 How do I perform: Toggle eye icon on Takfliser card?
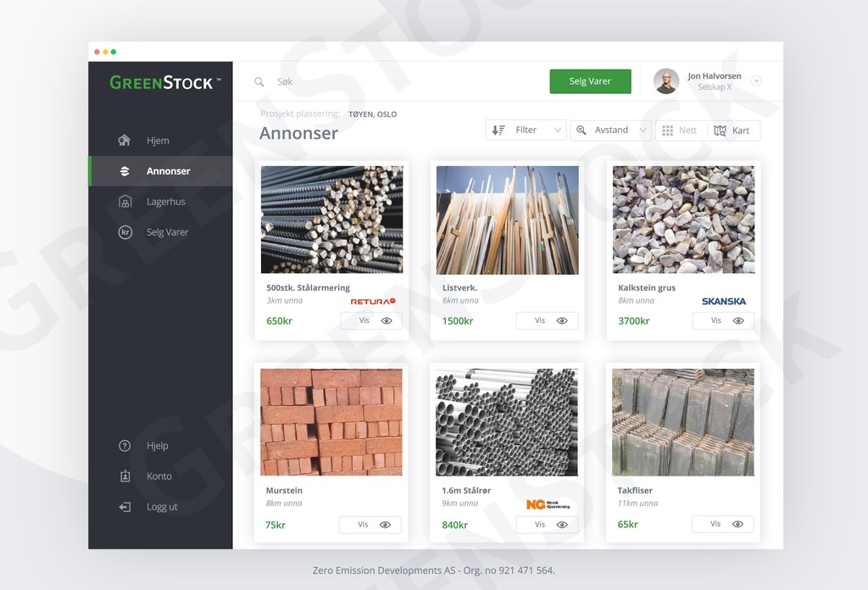pos(737,524)
